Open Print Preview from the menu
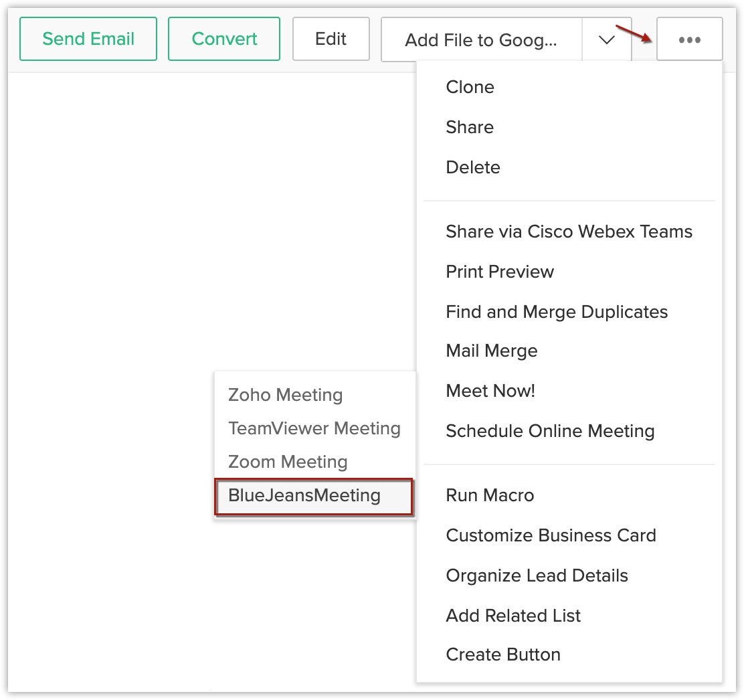This screenshot has height=700, width=744. pos(500,272)
